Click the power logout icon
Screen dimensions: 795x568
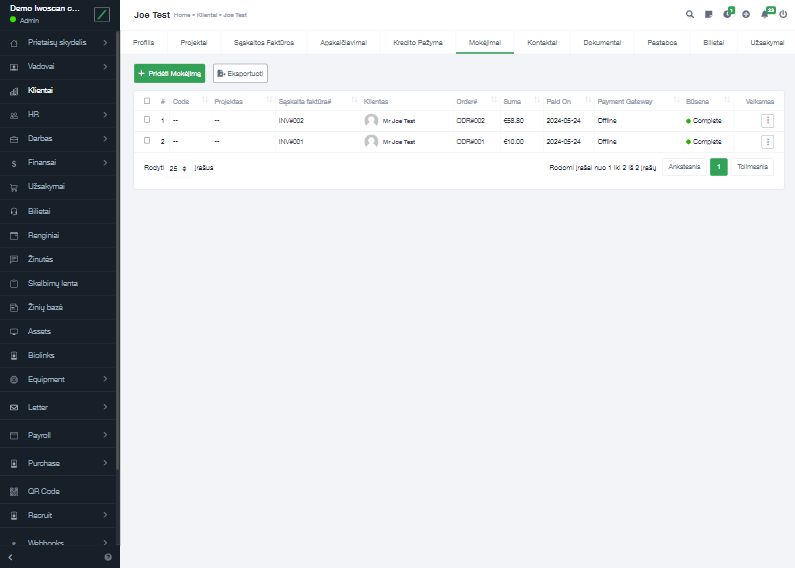[783, 15]
